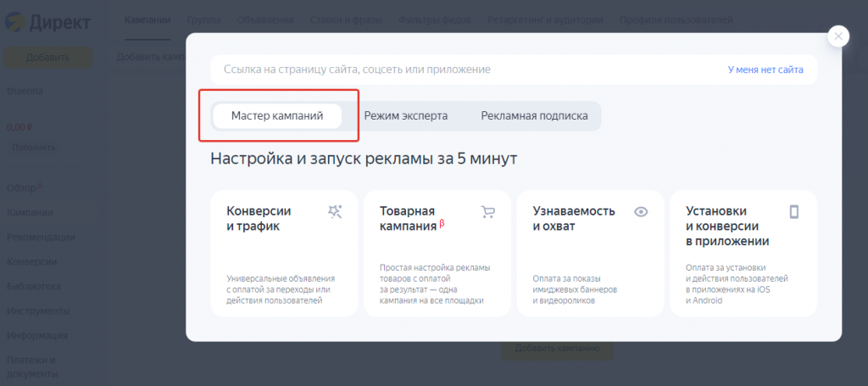The height and width of the screenshot is (386, 868).
Task: Choose the Конверсии и трафик campaign card
Action: (285, 254)
